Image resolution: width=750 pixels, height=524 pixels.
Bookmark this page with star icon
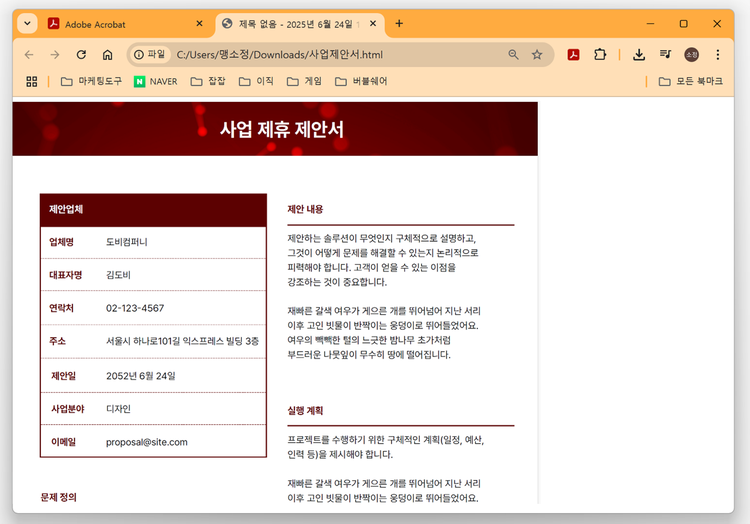pos(537,55)
